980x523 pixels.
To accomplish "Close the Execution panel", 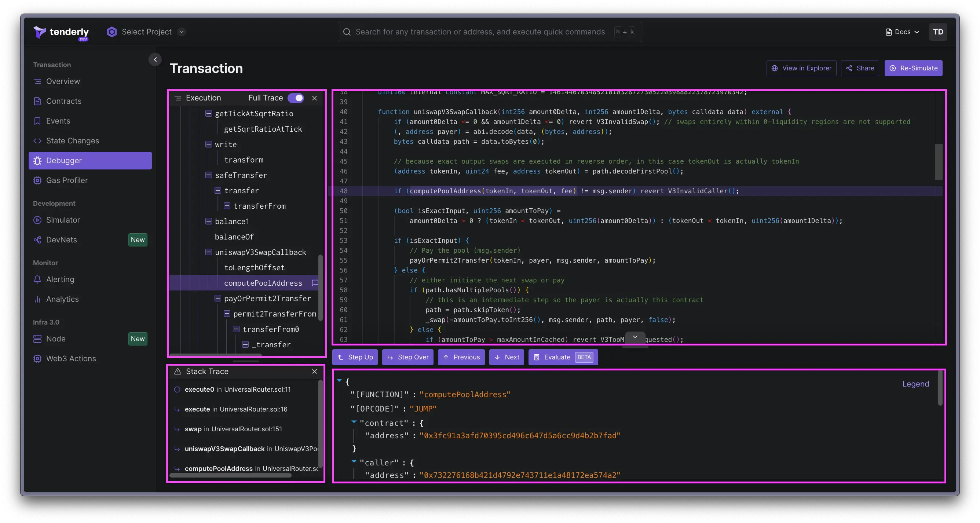I will [x=314, y=98].
